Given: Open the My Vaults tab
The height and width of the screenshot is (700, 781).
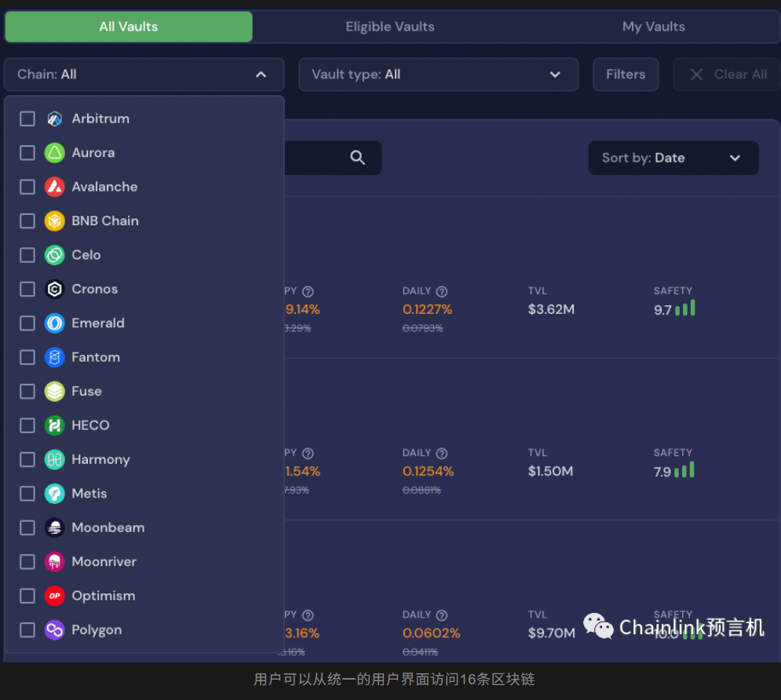Looking at the screenshot, I should (x=653, y=27).
